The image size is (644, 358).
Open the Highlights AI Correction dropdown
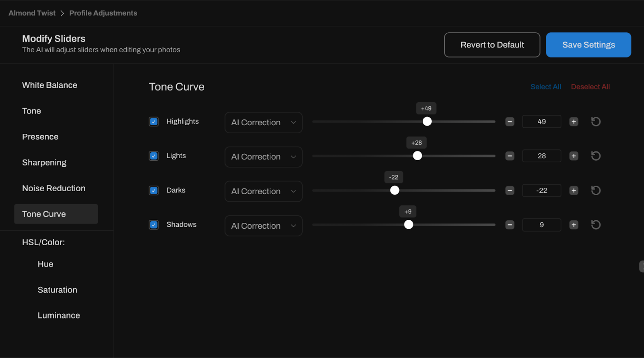pyautogui.click(x=263, y=122)
